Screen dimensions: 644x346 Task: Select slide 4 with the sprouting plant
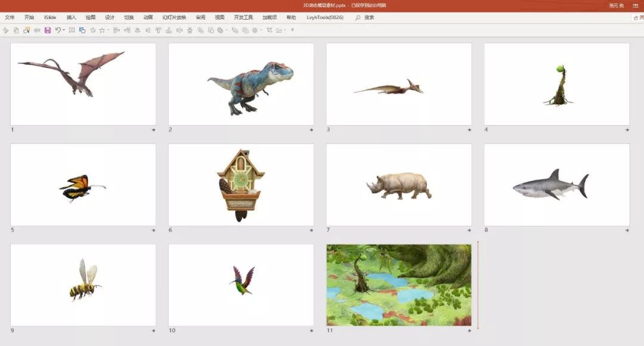pos(556,84)
